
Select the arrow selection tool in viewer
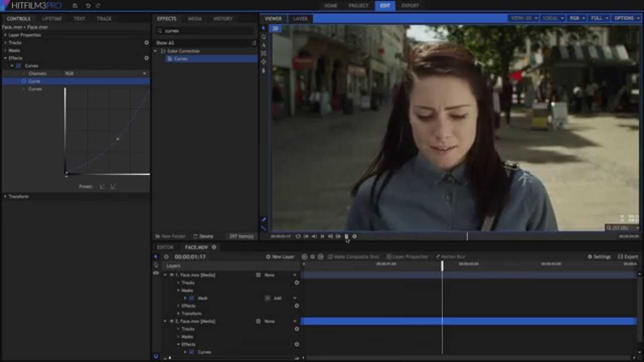pos(263,29)
